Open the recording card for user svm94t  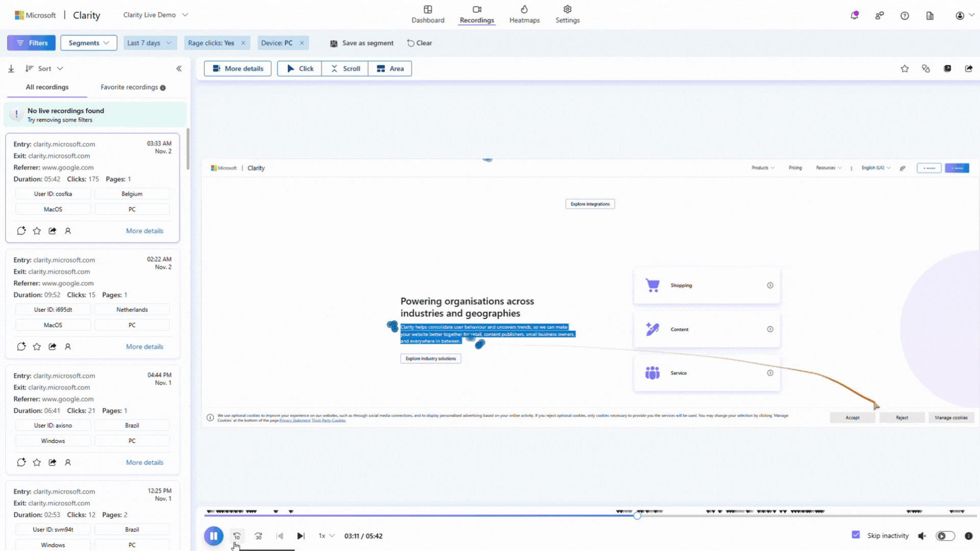(x=92, y=515)
